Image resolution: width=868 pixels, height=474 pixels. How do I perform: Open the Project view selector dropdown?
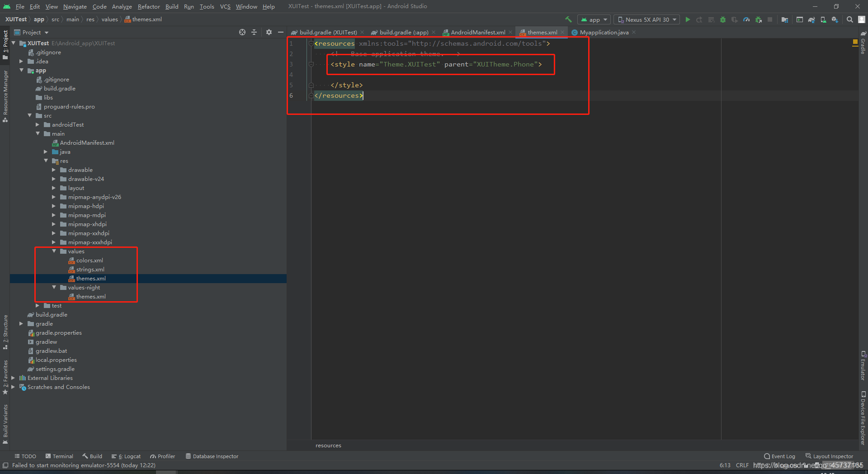point(31,32)
